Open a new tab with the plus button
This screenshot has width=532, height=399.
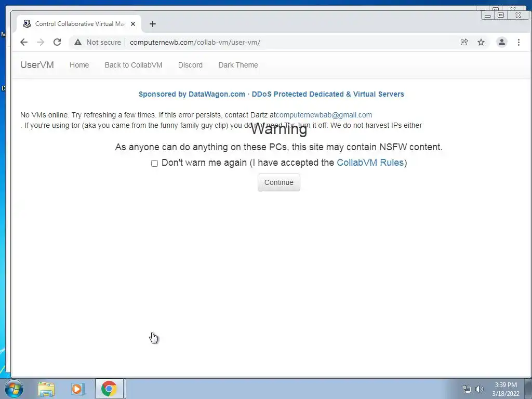coord(153,24)
